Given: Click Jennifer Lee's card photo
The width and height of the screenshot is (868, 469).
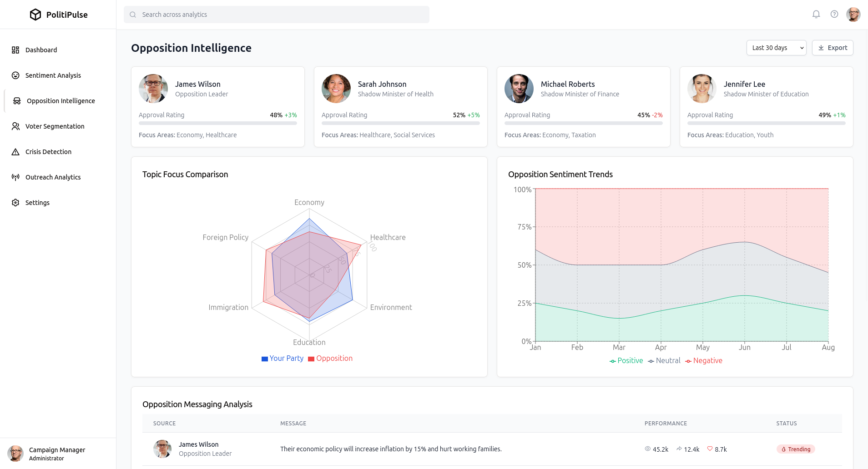Looking at the screenshot, I should [702, 89].
